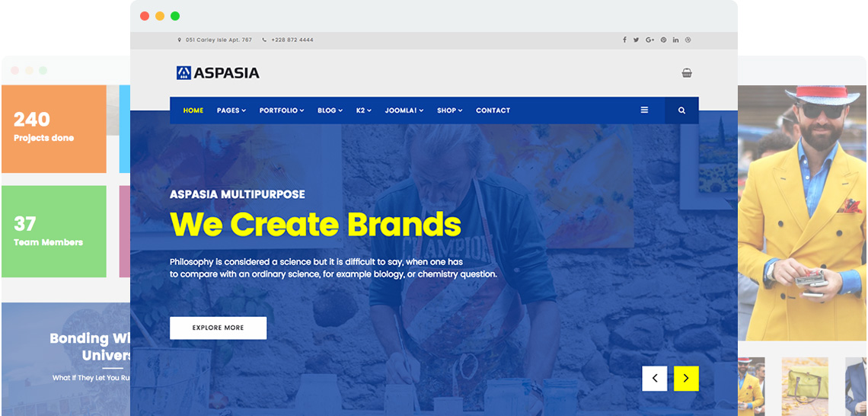Viewport: 868px width, 416px height.
Task: Click the Google Plus icon
Action: pyautogui.click(x=650, y=40)
